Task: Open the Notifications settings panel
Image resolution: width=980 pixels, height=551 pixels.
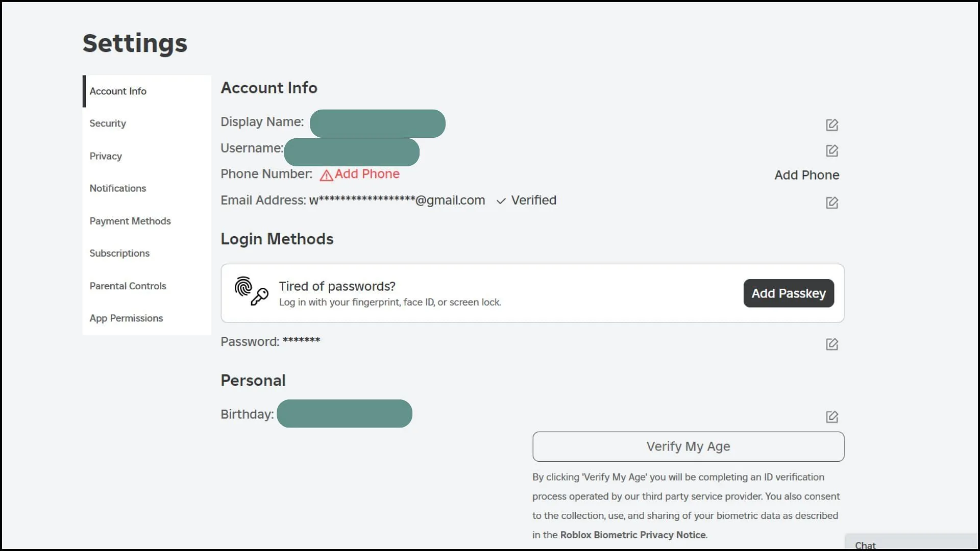Action: pos(118,188)
